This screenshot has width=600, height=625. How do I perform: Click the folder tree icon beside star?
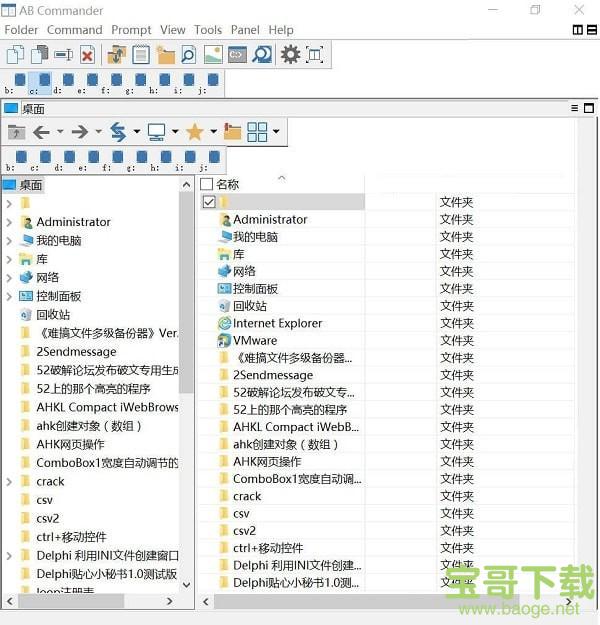tap(232, 132)
